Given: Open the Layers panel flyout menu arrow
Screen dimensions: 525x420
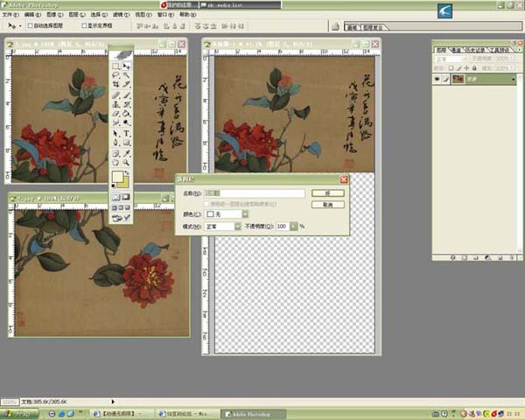Looking at the screenshot, I should (519, 50).
